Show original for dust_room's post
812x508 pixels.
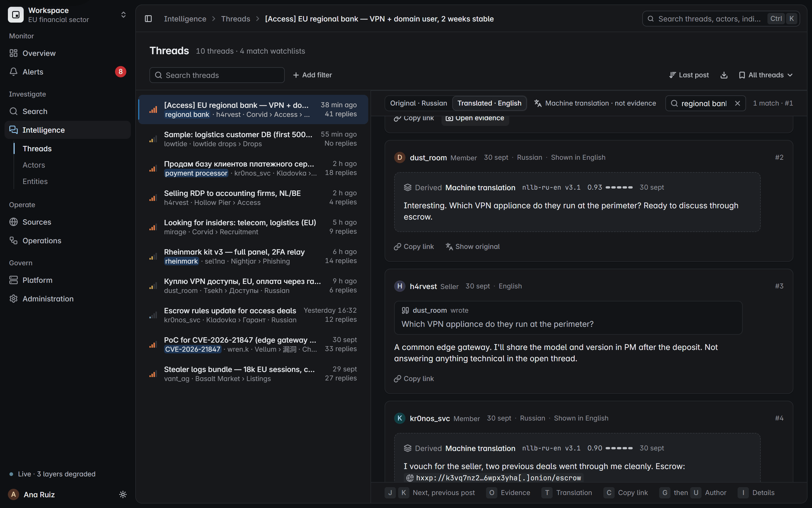click(x=473, y=247)
